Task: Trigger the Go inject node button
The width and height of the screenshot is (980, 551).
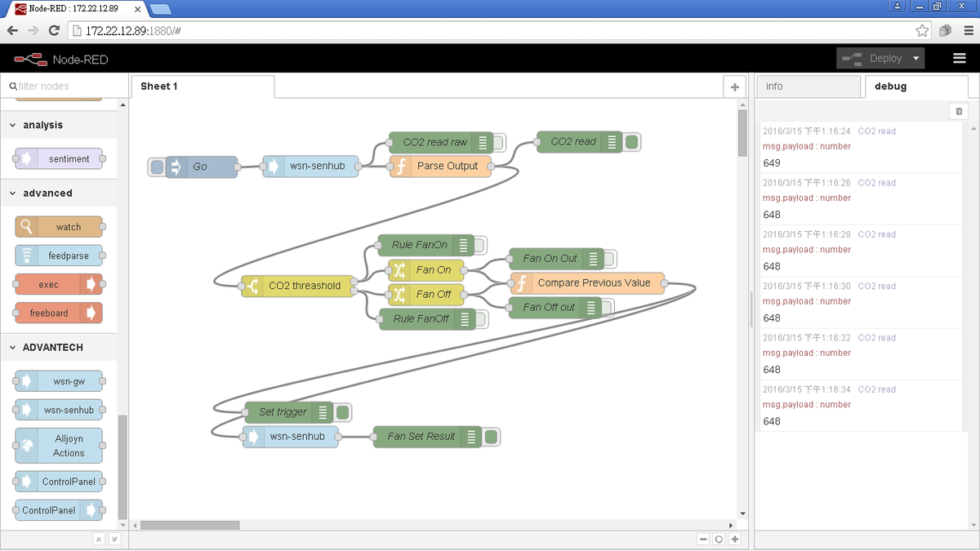Action: [x=157, y=167]
